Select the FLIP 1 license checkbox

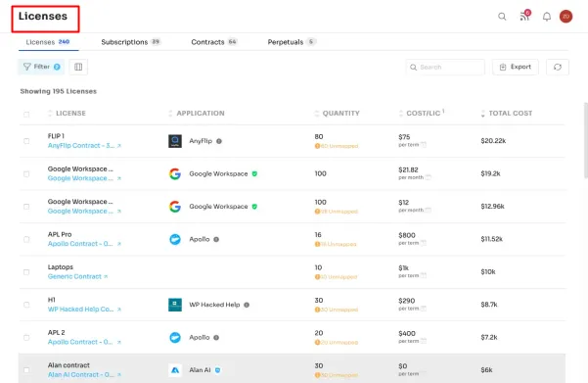tap(26, 141)
